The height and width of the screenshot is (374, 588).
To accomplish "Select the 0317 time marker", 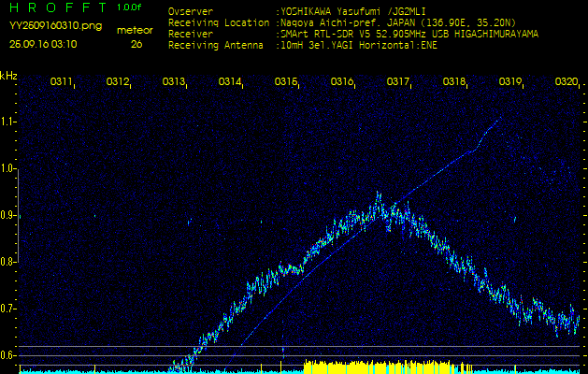I will click(x=398, y=82).
